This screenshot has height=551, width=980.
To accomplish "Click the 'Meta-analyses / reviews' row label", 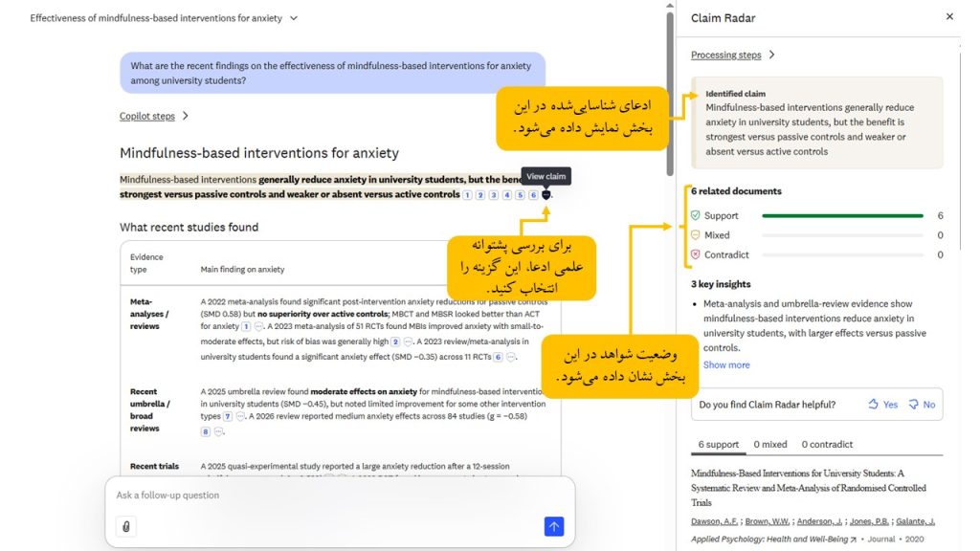I will click(x=148, y=314).
